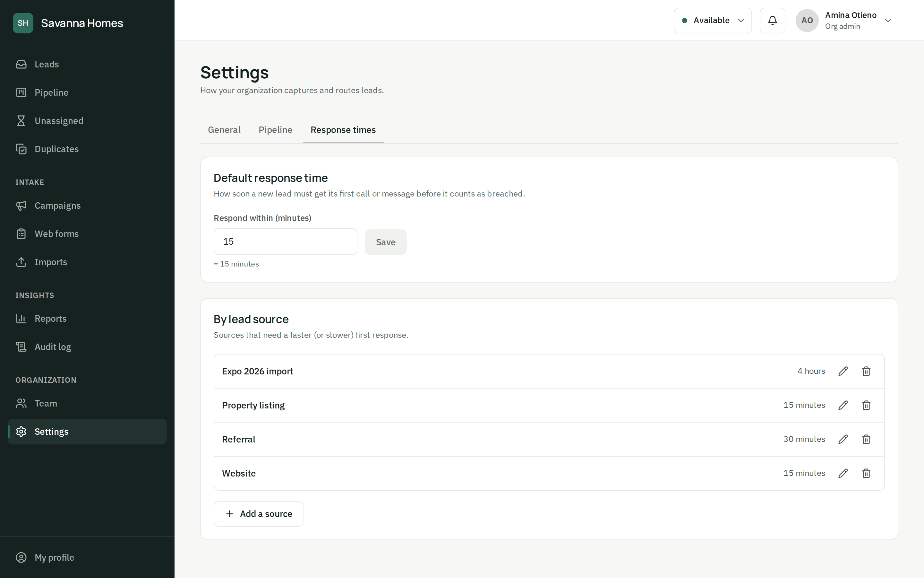
Task: Click the "= 15 minutes" helper text
Action: 236,264
